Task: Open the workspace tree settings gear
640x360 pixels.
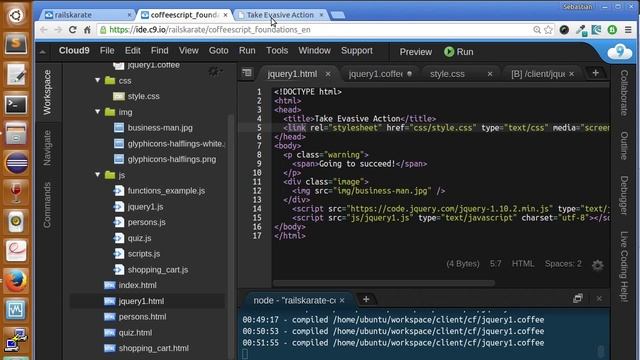Action: pyautogui.click(x=214, y=72)
